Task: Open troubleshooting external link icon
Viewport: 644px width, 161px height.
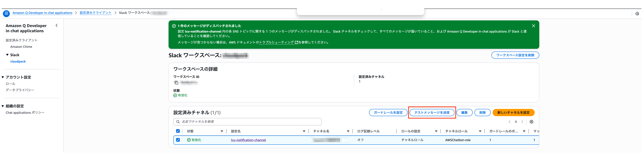Action: coord(296,42)
